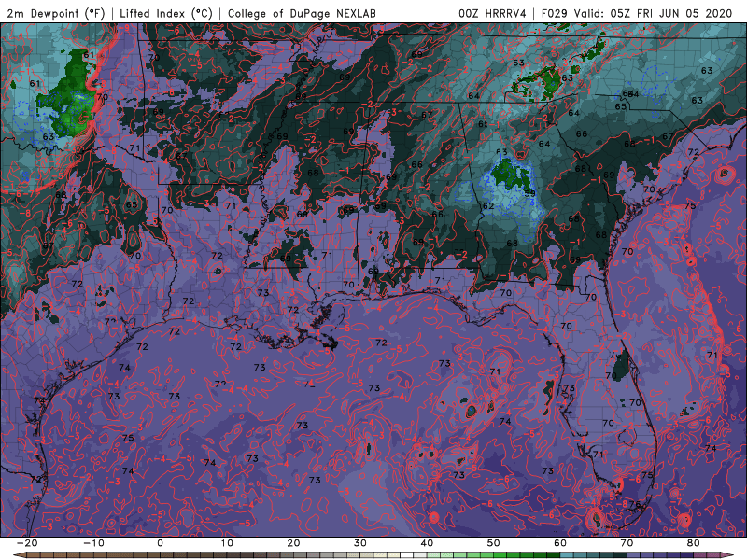
Task: Click the 20 label on the color scale
Action: (x=293, y=543)
